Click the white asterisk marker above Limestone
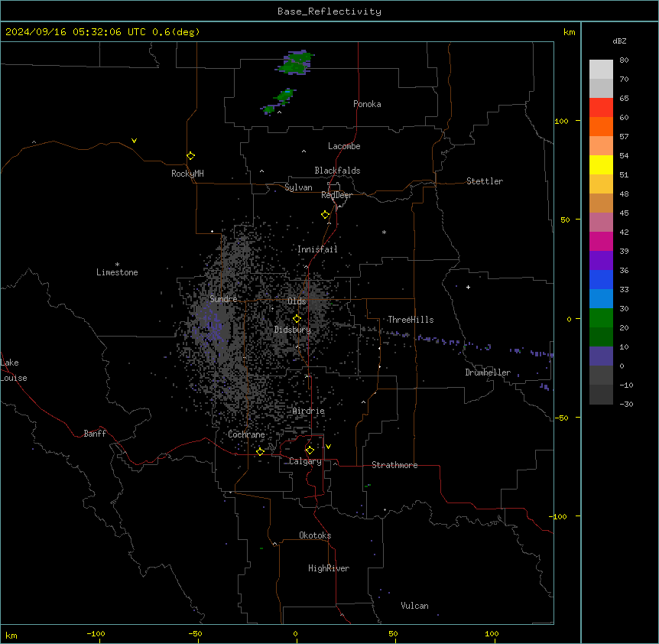This screenshot has height=644, width=659. (x=117, y=265)
